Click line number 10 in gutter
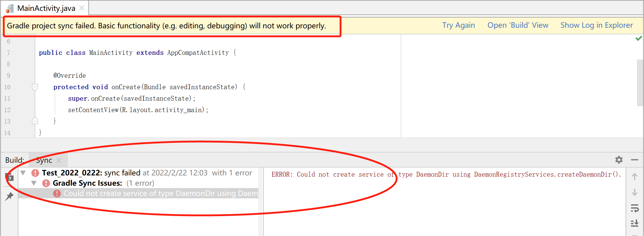Image resolution: width=644 pixels, height=236 pixels. tap(7, 87)
